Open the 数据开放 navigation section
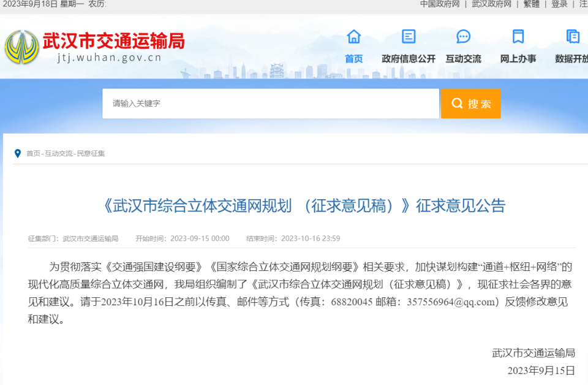Image resolution: width=588 pixels, height=385 pixels. 572,58
